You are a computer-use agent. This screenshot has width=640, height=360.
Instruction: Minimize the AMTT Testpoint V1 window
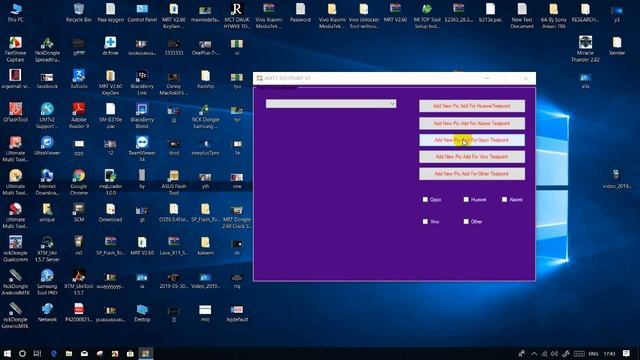[x=487, y=78]
